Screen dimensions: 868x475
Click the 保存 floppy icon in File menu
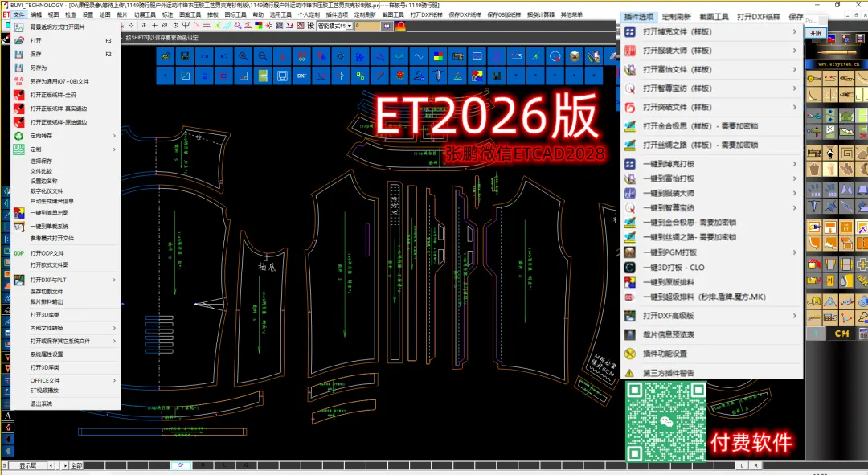tap(18, 55)
